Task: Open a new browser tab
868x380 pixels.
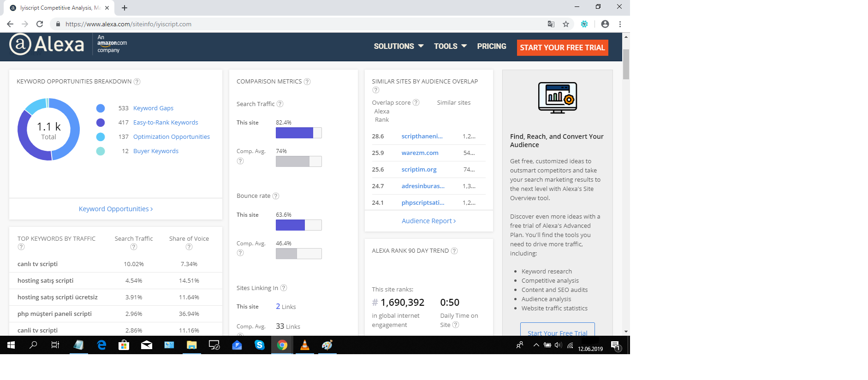Action: click(x=125, y=8)
